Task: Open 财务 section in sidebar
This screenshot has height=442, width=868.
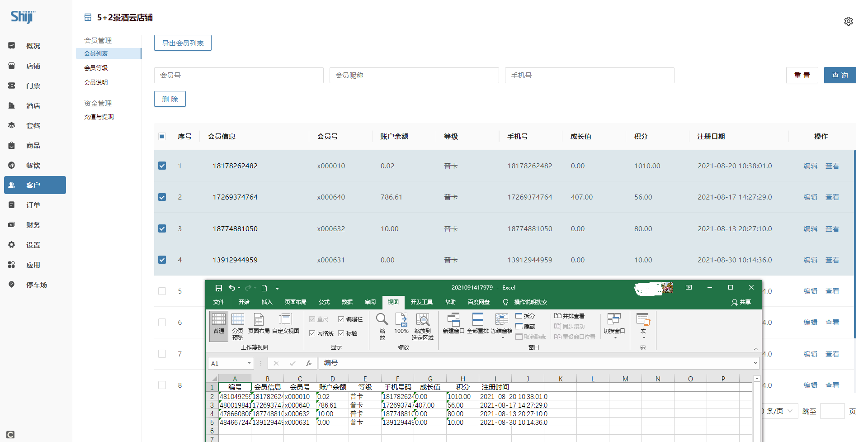Action: tap(33, 225)
